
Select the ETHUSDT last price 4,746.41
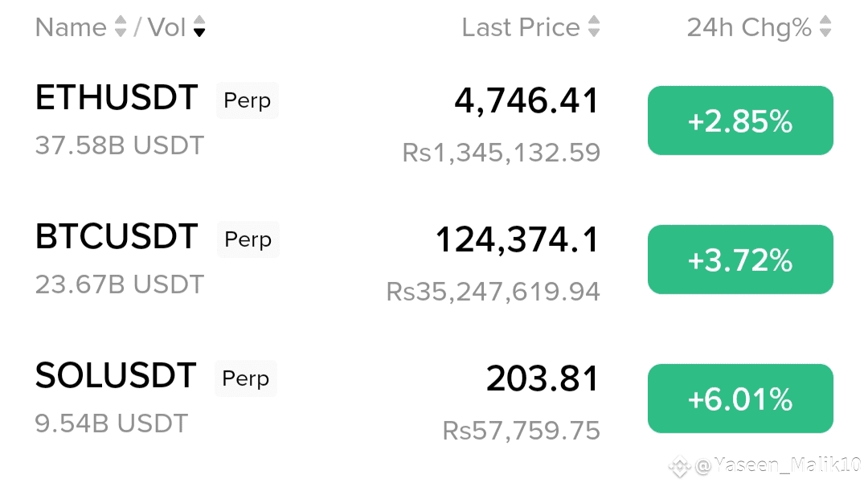pos(527,102)
